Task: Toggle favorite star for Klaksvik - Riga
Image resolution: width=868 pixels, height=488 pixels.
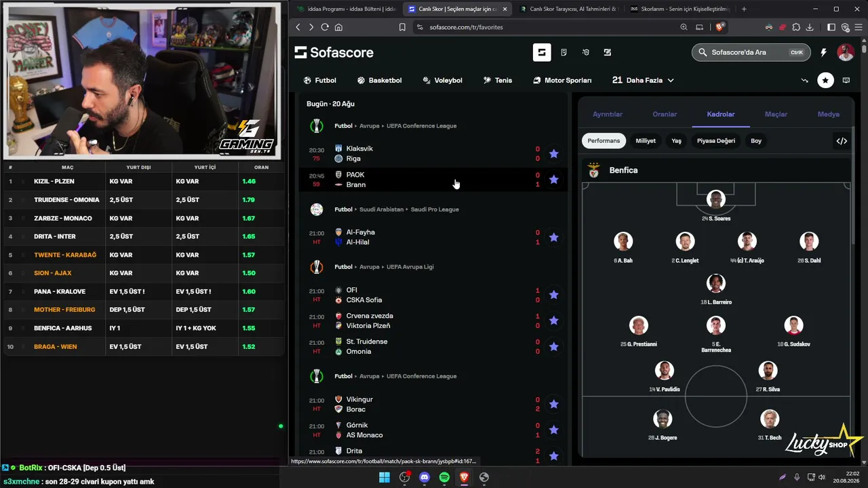Action: [554, 154]
